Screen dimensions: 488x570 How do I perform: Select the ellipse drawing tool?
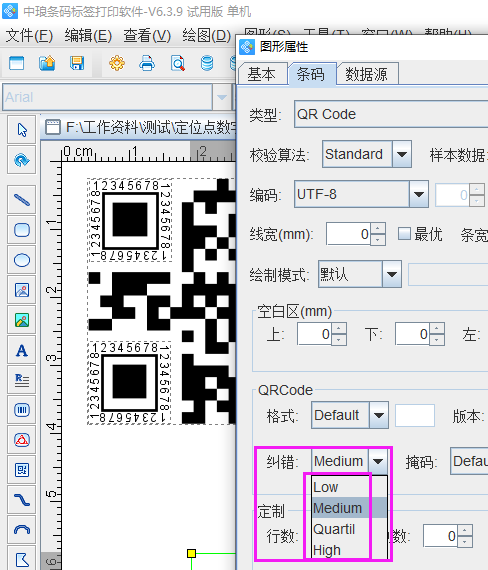(x=22, y=260)
